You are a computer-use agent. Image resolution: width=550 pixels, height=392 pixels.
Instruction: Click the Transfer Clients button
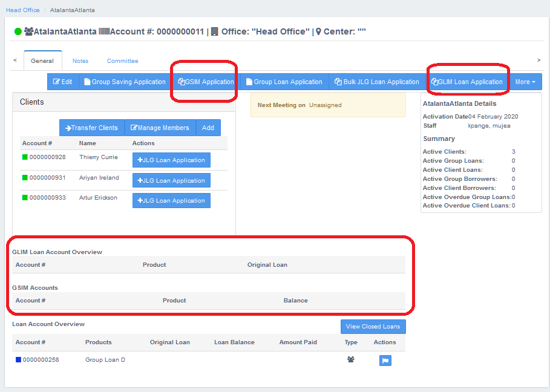point(92,128)
